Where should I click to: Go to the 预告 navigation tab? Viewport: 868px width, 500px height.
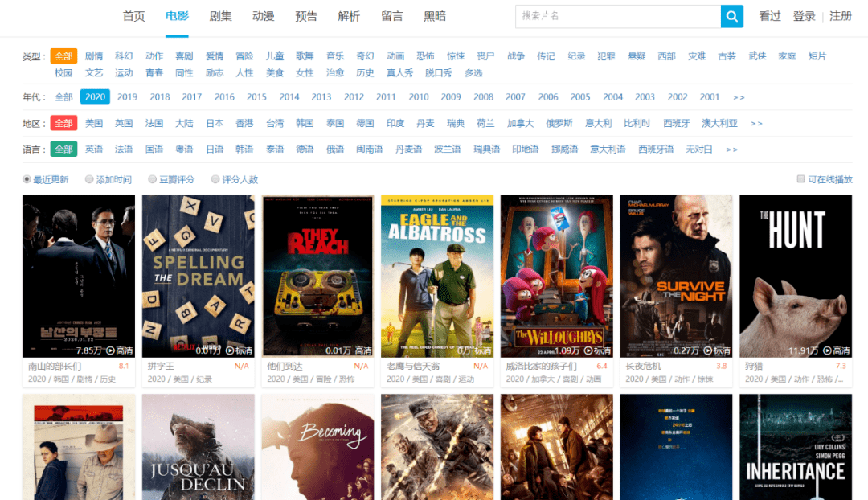coord(306,17)
